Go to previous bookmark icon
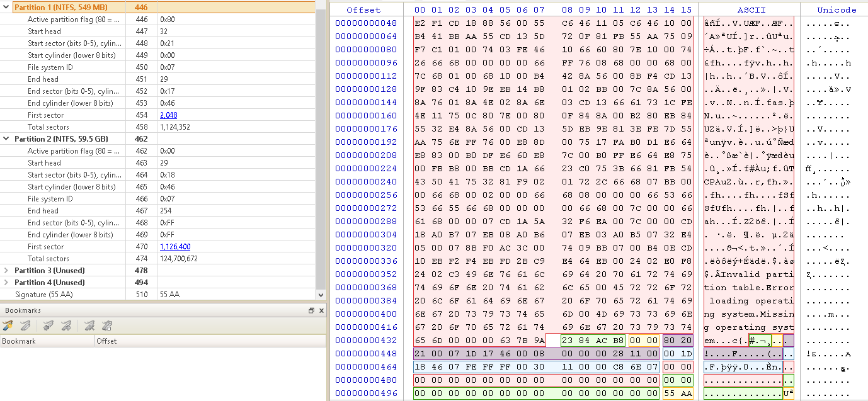 [x=48, y=325]
